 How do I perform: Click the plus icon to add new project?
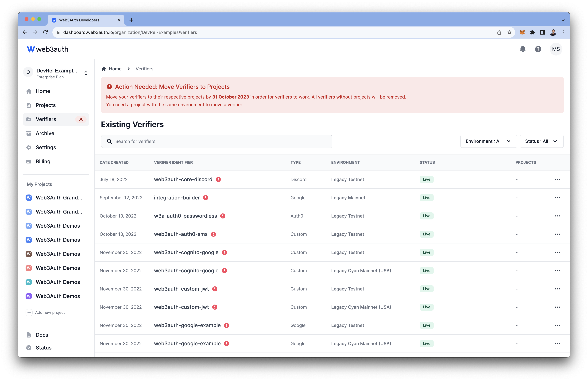(29, 313)
